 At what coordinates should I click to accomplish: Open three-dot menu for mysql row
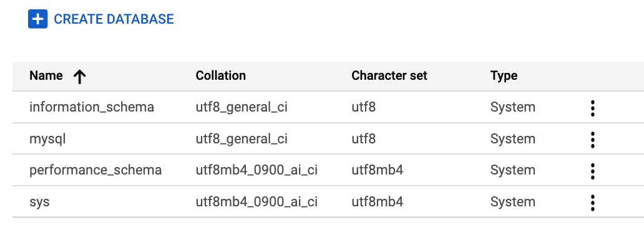(592, 140)
